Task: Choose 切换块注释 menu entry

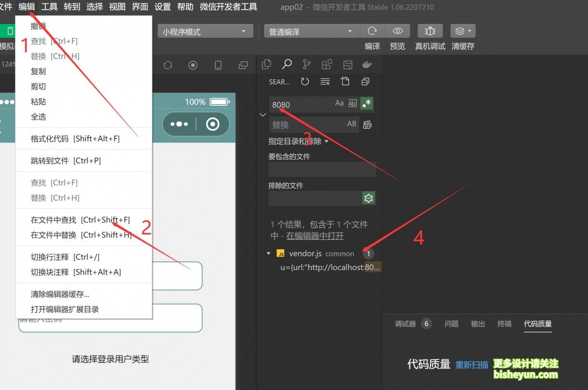Action: click(84, 272)
